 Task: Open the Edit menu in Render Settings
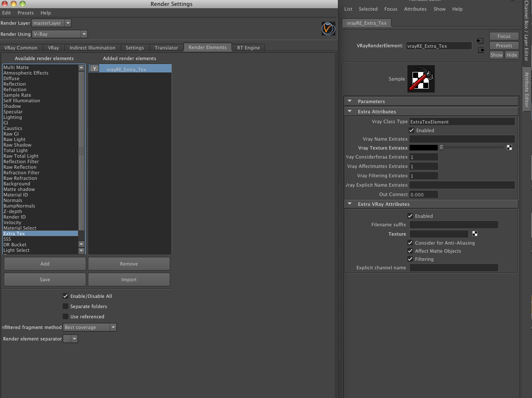[6, 13]
